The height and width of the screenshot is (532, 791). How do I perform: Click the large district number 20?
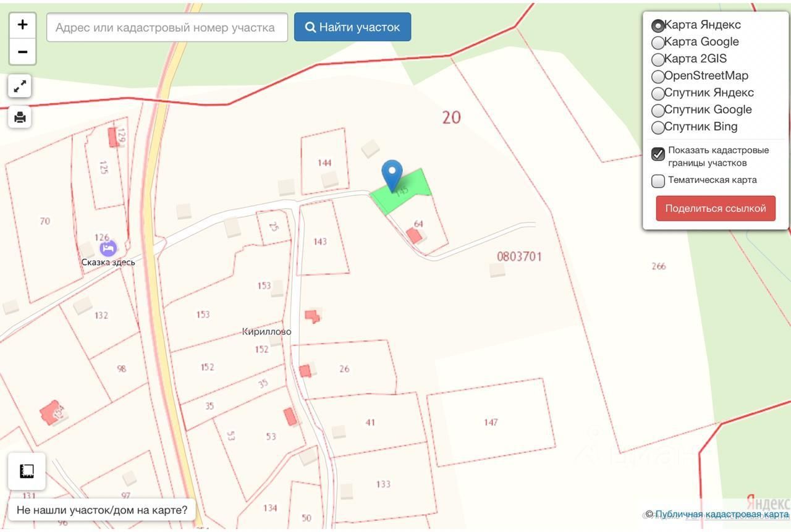tap(451, 117)
